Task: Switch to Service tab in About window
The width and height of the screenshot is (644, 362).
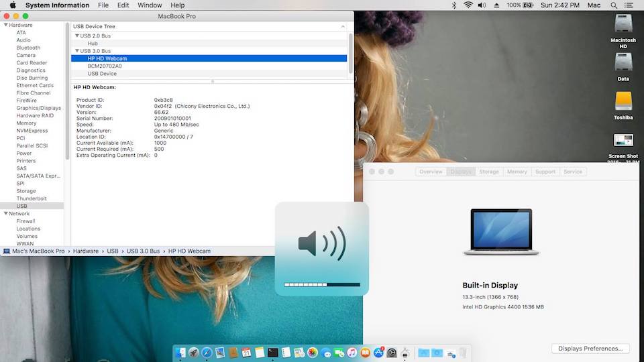Action: click(572, 172)
